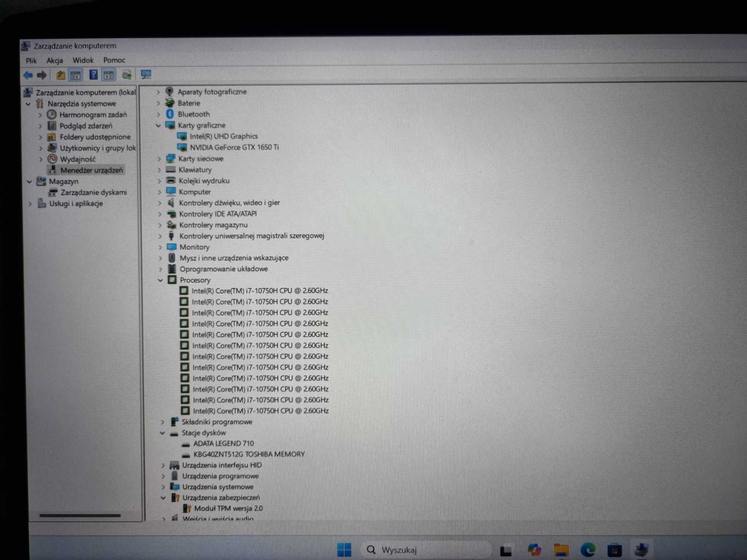Image resolution: width=747 pixels, height=560 pixels.
Task: Collapse the Karty graficzne category
Action: [158, 126]
